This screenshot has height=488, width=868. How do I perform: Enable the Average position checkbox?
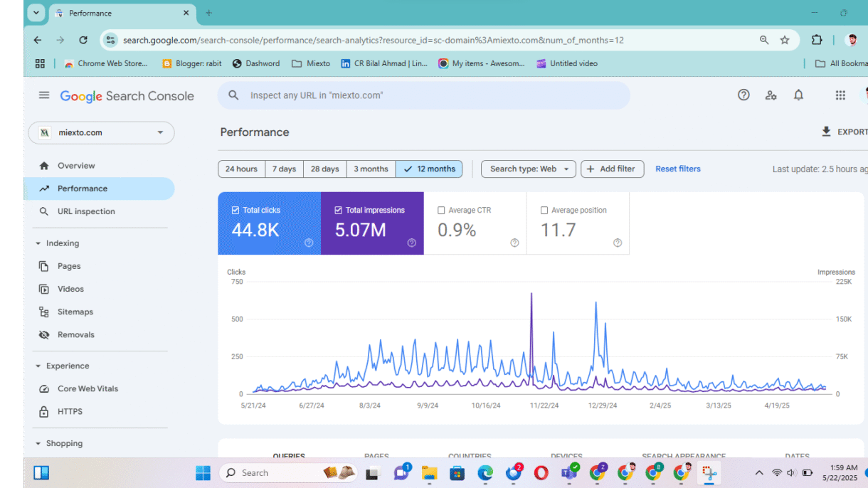544,210
